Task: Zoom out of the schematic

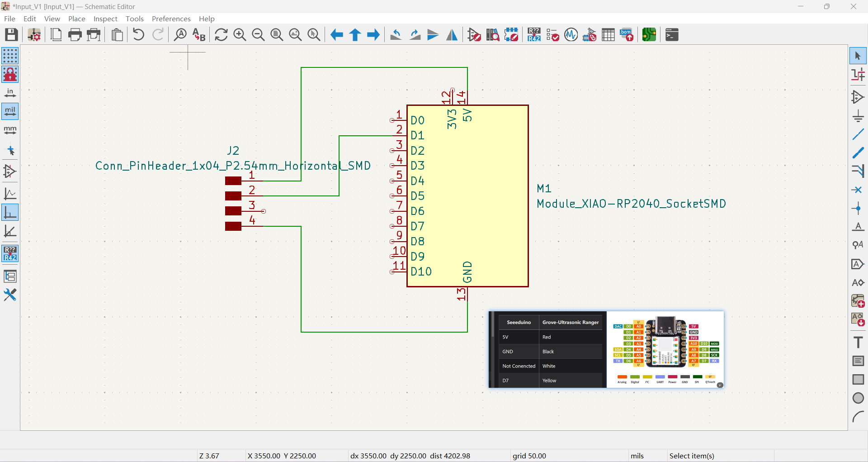Action: [x=258, y=35]
